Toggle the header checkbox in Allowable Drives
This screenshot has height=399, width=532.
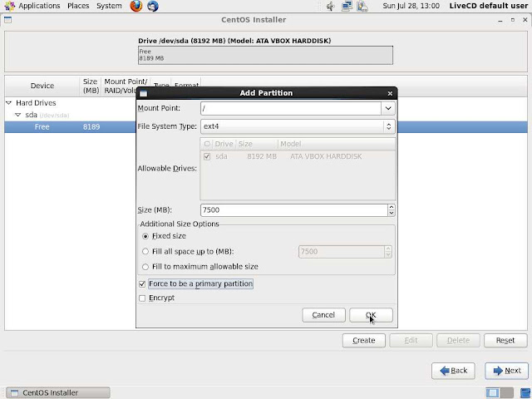tap(207, 144)
